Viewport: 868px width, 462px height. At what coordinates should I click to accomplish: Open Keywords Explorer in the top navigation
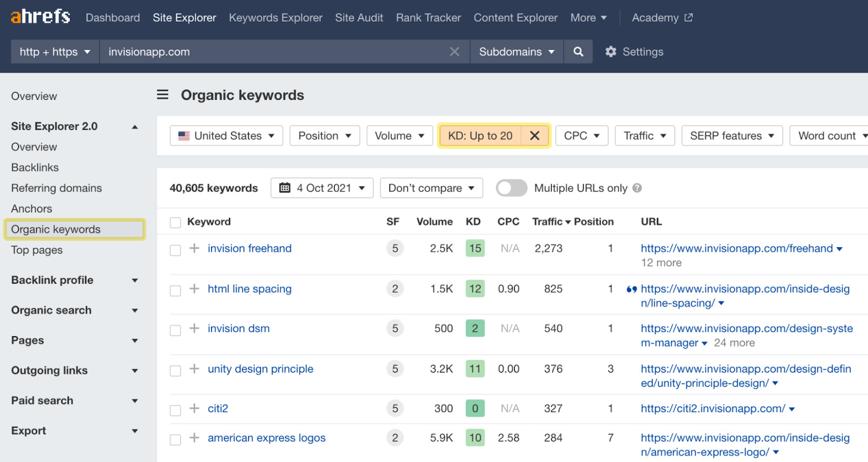(276, 17)
